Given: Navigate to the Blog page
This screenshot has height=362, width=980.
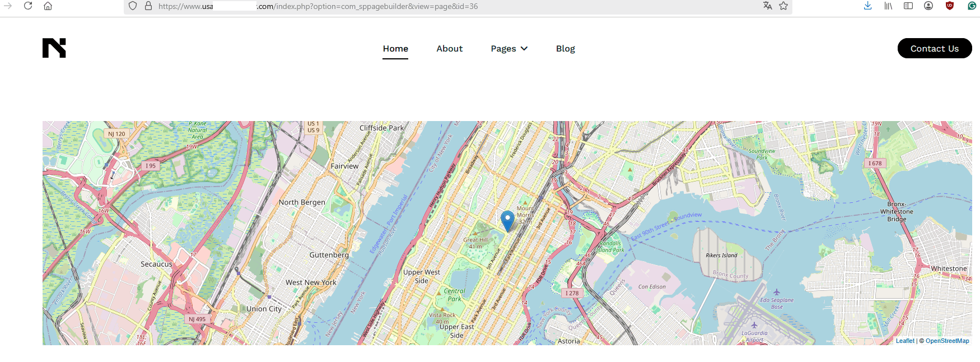Looking at the screenshot, I should click(x=565, y=49).
